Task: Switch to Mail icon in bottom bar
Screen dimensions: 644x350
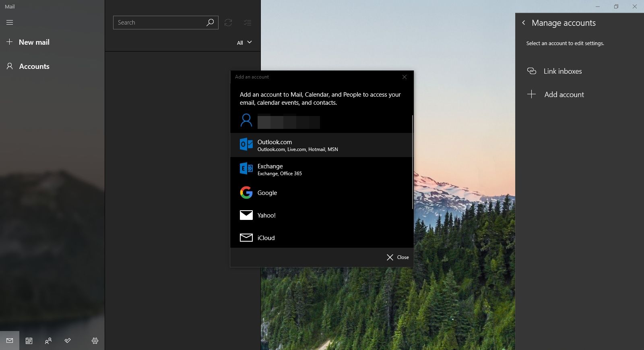Action: tap(10, 341)
